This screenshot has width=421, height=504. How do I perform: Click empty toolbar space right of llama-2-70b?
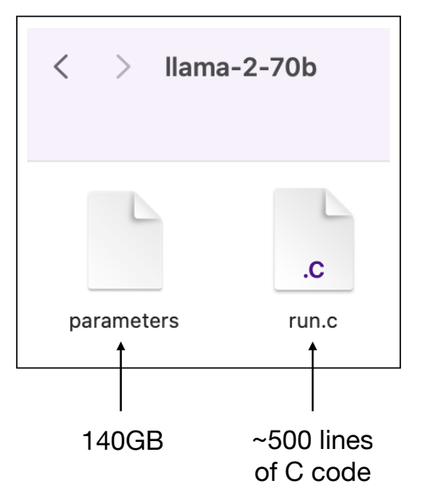(x=353, y=67)
